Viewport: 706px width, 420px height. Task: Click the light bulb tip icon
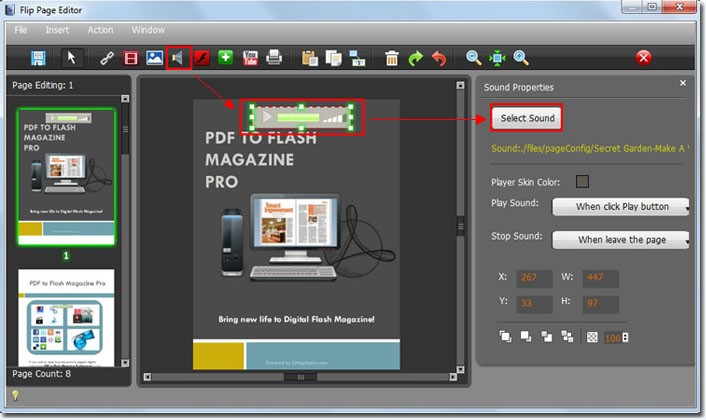(15, 395)
